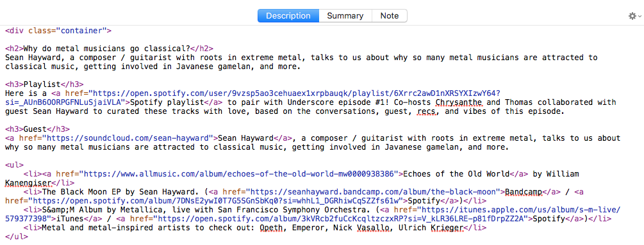644x245 pixels.
Task: Expand the chevron beside the gear icon
Action: (640, 17)
